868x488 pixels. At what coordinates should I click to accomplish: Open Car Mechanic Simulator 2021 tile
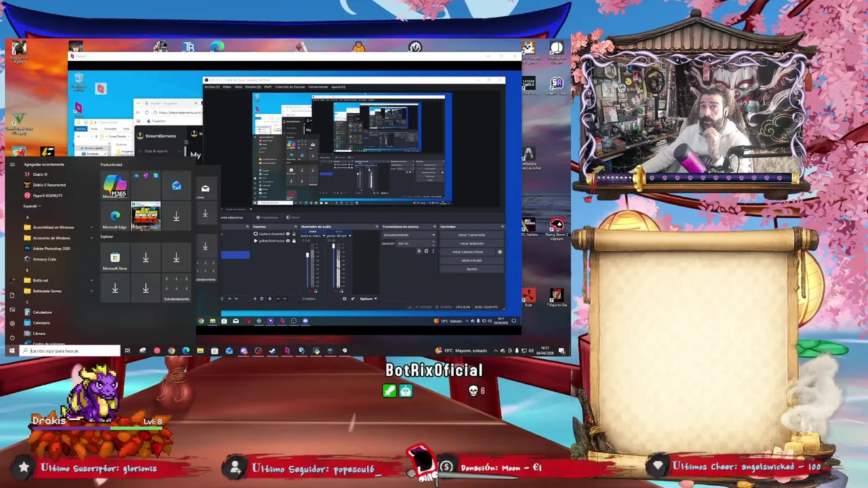coord(146,216)
